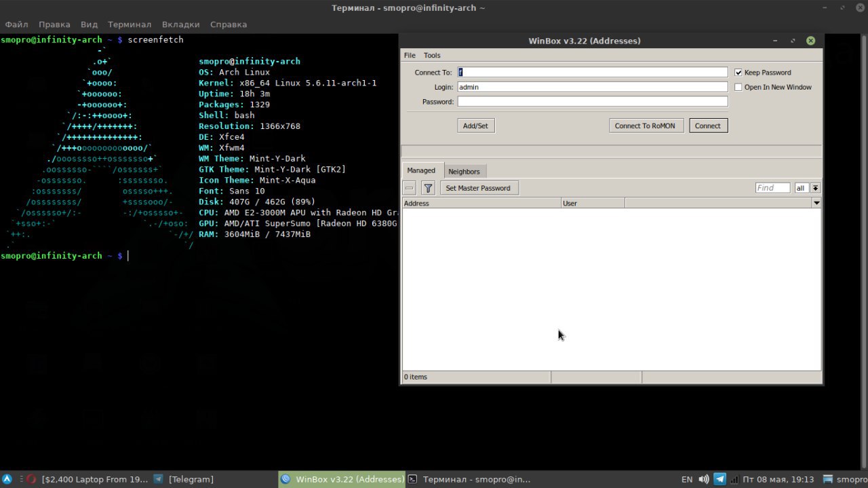
Task: Click the 'Resolution: 1366x768' text in terminal
Action: [250, 126]
